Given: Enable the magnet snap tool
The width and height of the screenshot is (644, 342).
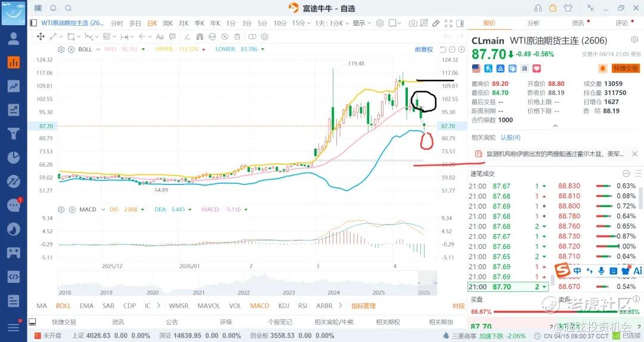Looking at the screenshot, I should click(x=200, y=36).
